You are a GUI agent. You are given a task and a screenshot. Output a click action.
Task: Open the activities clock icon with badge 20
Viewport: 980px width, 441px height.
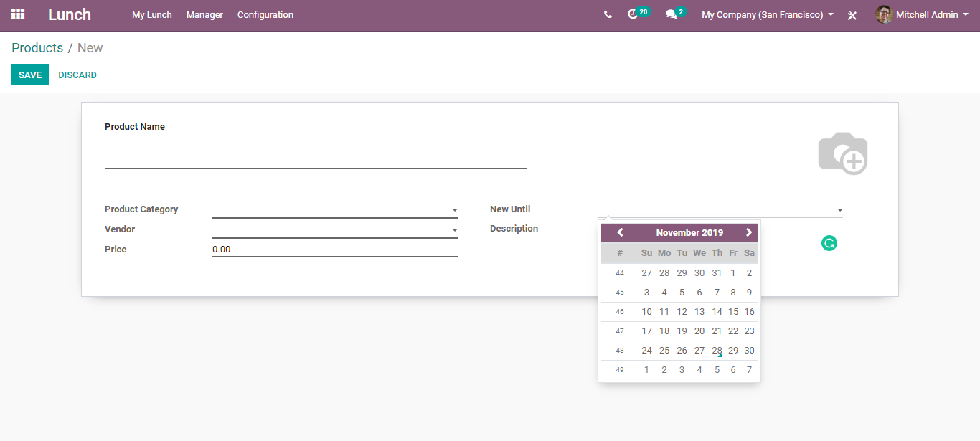[638, 14]
